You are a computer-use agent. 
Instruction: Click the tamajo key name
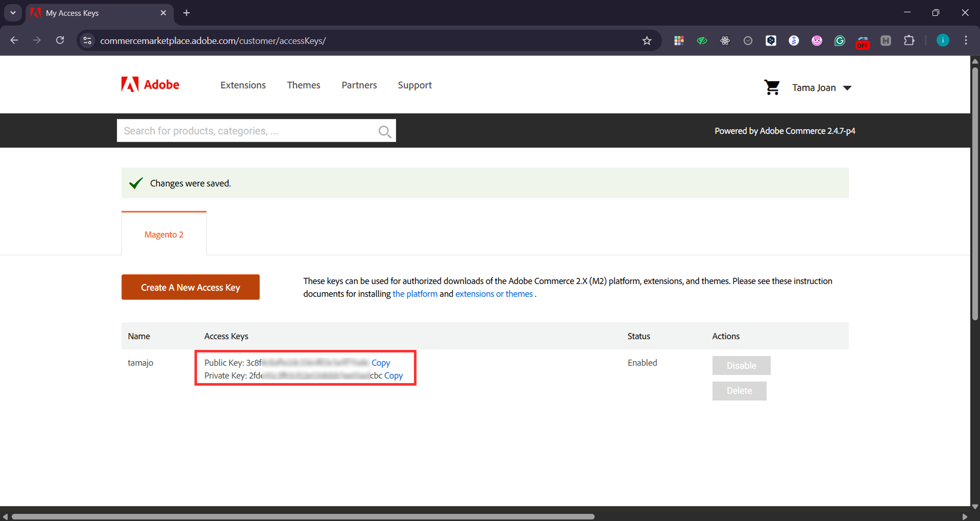pyautogui.click(x=140, y=363)
